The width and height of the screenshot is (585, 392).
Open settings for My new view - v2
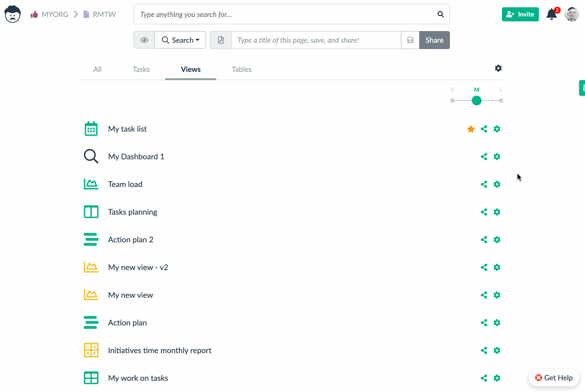click(x=497, y=267)
